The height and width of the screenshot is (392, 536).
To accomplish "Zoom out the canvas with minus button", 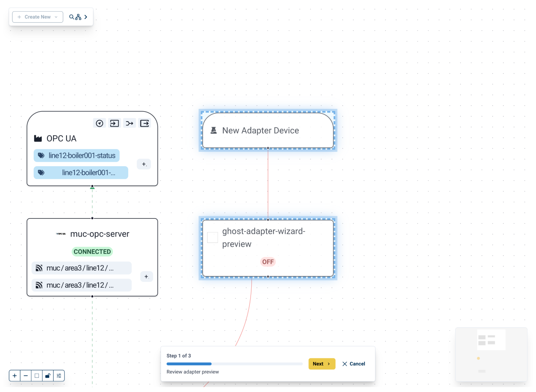I will tap(26, 376).
